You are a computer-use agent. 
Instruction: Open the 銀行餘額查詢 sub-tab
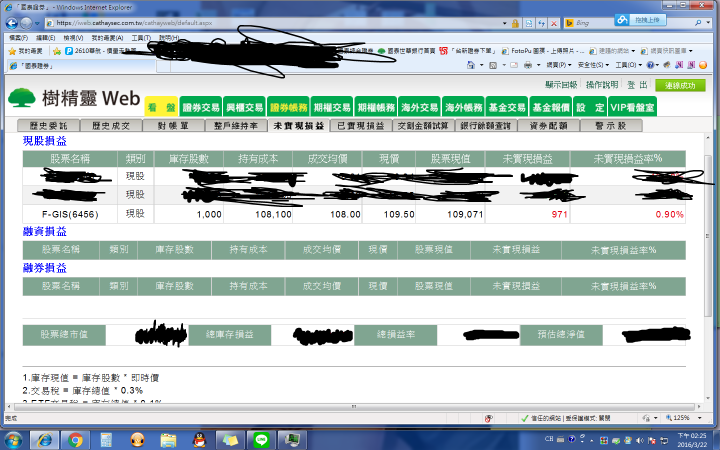tap(485, 125)
